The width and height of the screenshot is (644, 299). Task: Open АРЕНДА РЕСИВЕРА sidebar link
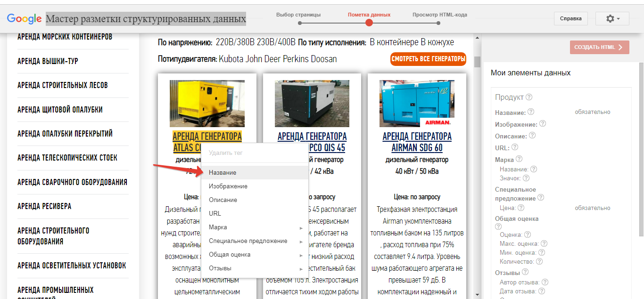44,206
